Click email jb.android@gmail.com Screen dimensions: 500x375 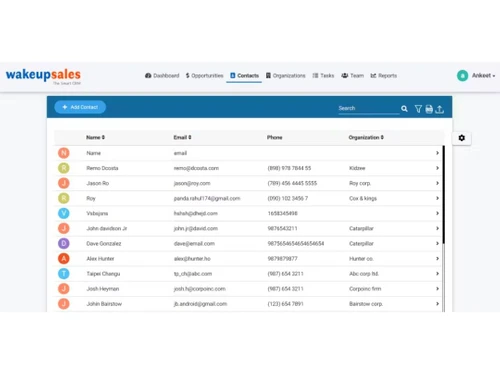[200, 304]
